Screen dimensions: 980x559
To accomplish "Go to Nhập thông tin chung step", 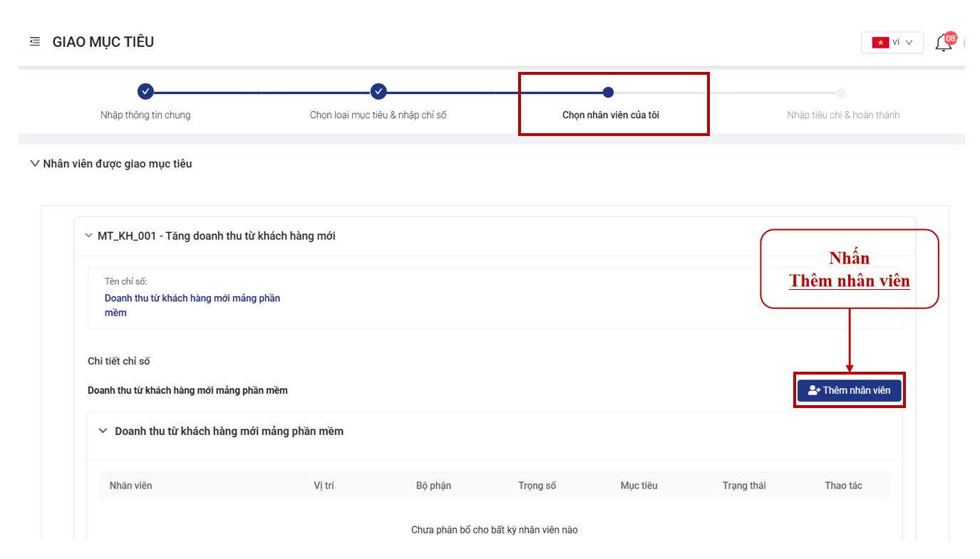I will [145, 115].
